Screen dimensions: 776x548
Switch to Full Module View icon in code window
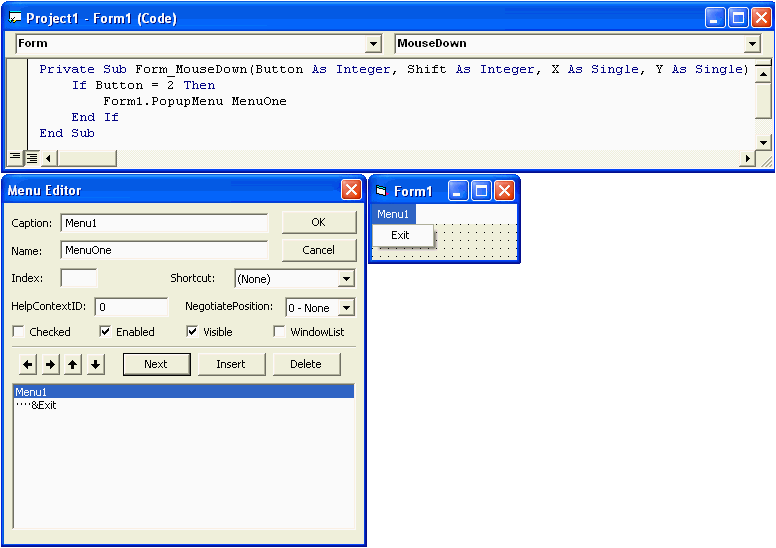31,158
